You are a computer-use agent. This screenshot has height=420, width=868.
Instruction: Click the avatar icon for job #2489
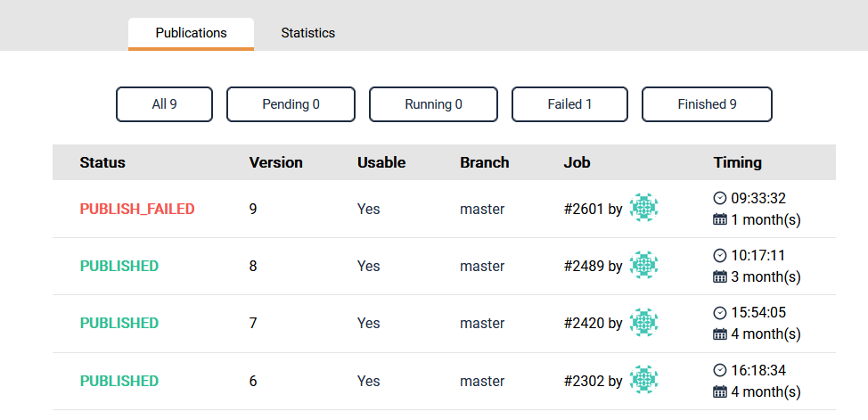tap(643, 265)
